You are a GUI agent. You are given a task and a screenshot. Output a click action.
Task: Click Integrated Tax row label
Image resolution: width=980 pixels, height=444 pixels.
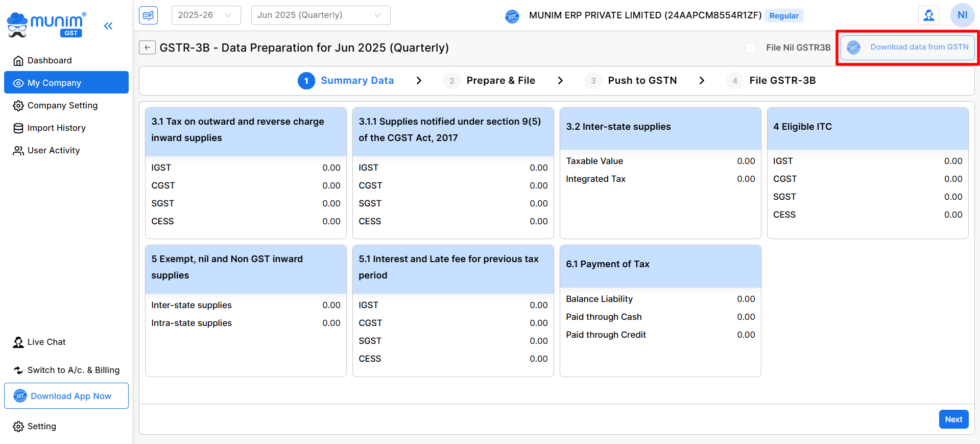[595, 179]
